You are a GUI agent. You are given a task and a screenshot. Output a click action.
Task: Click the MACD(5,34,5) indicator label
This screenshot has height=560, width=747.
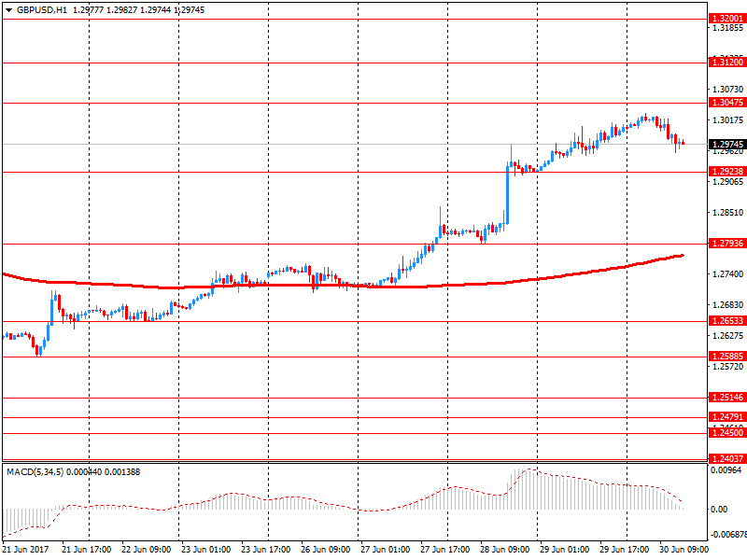pyautogui.click(x=35, y=472)
